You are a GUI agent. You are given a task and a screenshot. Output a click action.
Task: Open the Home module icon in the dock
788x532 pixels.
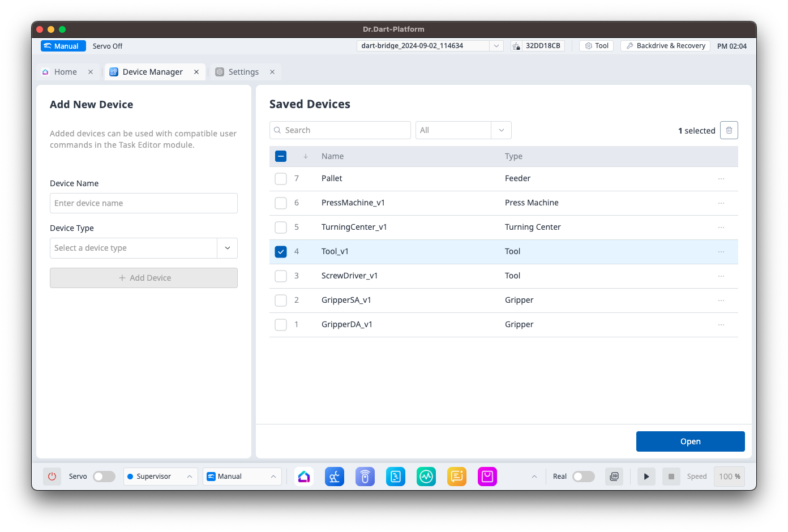(x=304, y=477)
